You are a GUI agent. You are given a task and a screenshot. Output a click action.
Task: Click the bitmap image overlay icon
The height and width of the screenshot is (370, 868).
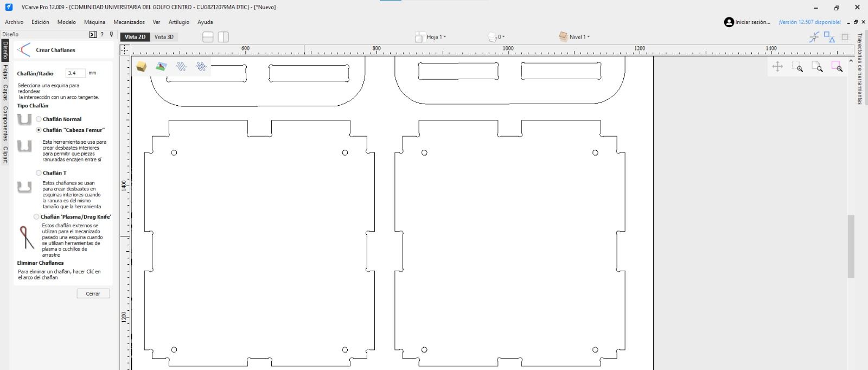click(x=161, y=67)
